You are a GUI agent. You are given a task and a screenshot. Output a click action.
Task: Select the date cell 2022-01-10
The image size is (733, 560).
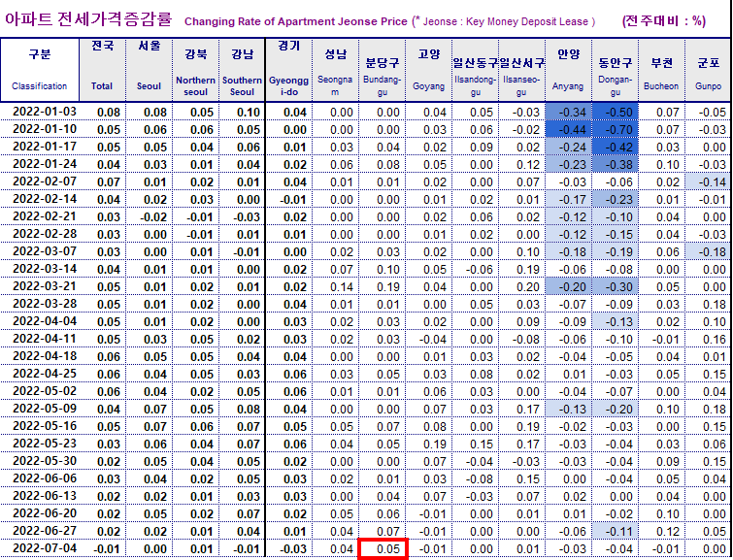coord(40,129)
